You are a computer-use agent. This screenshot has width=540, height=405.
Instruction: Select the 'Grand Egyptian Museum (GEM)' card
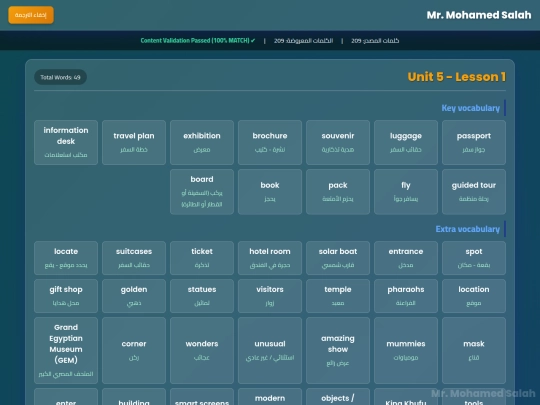(66, 350)
